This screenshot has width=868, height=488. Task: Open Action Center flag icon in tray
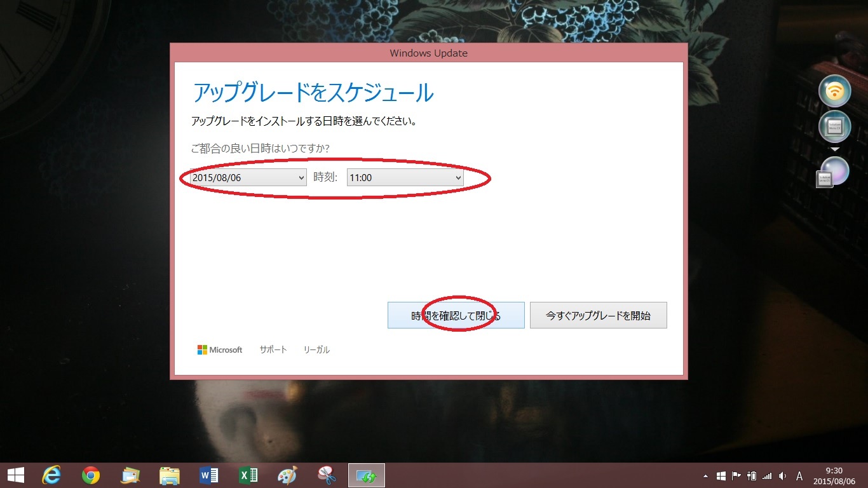(x=736, y=476)
